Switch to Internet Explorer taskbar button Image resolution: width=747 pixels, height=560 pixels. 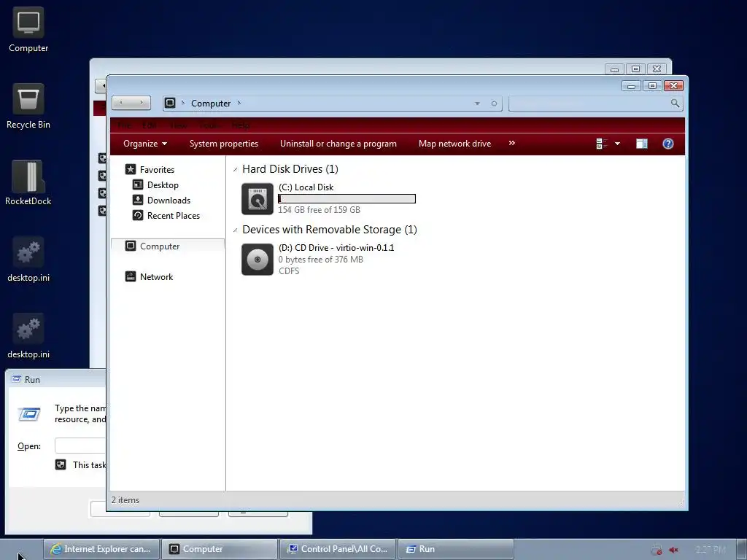pyautogui.click(x=101, y=549)
